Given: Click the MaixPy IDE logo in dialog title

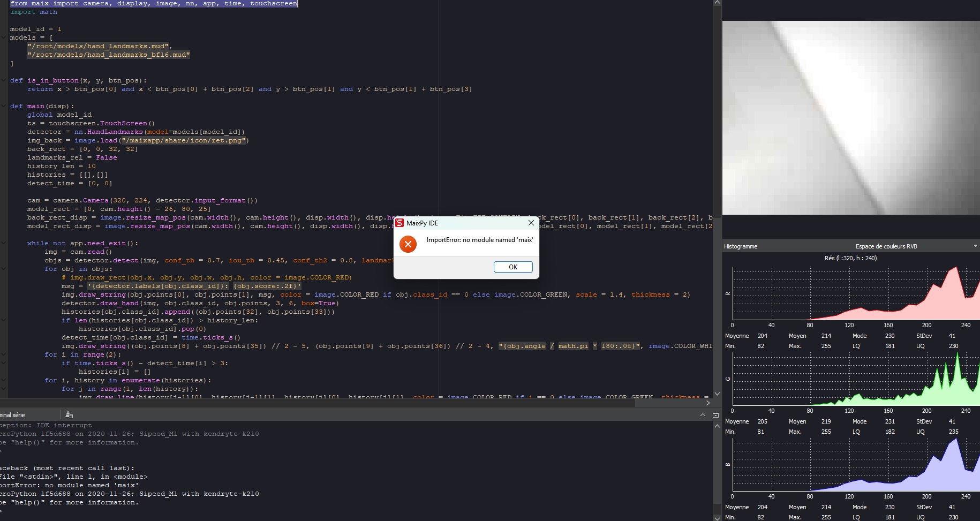Looking at the screenshot, I should coord(399,223).
